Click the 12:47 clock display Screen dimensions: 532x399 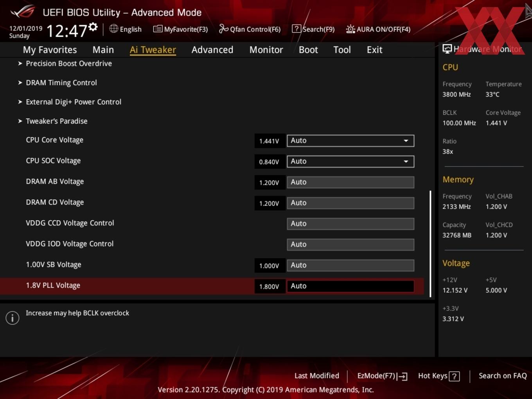coord(66,31)
